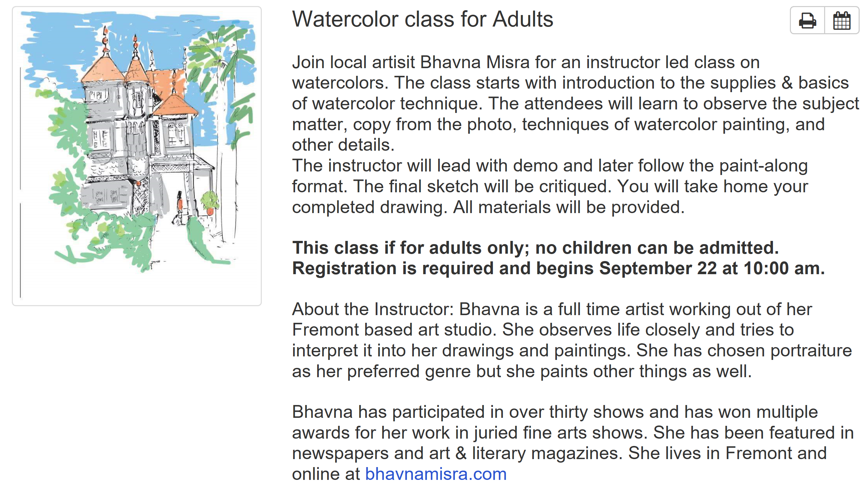Click "All materials will be provided" sentence
This screenshot has width=868, height=485.
tap(569, 207)
